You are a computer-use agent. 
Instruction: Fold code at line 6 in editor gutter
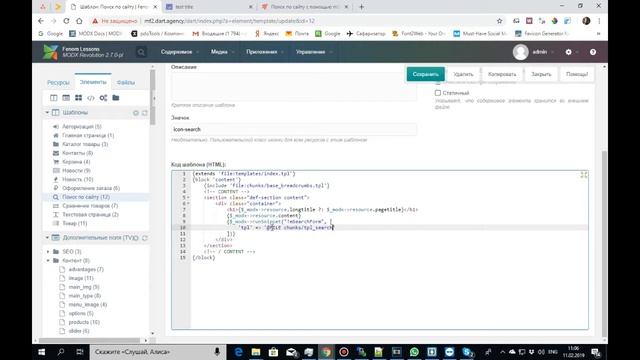[x=188, y=203]
